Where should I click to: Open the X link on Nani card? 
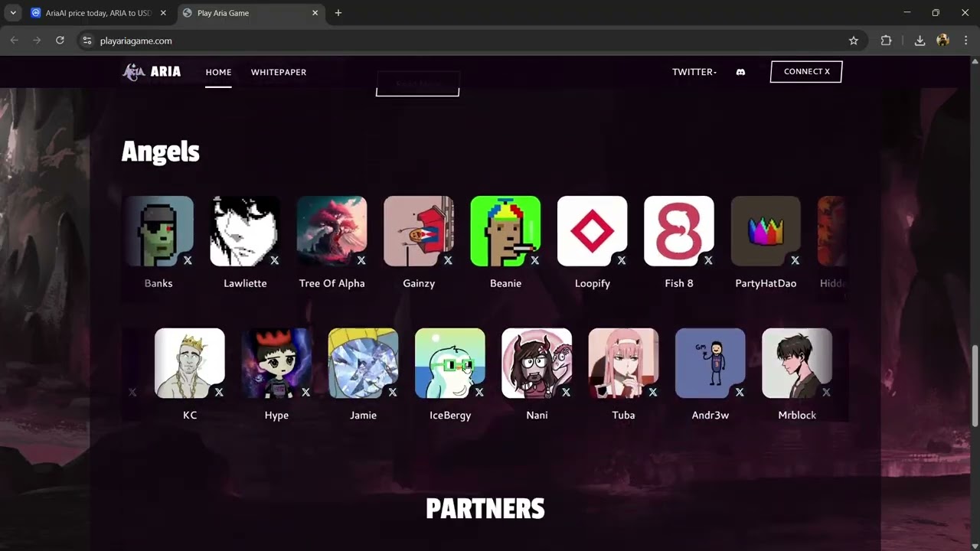[566, 392]
